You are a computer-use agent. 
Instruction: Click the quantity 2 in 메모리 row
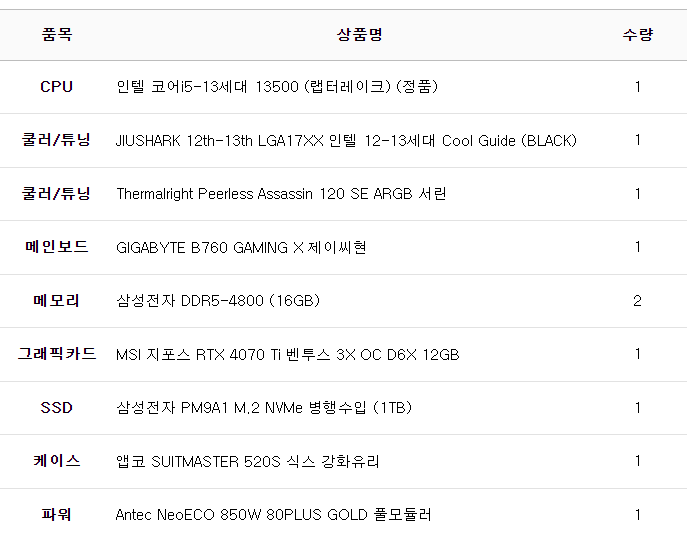click(x=637, y=301)
